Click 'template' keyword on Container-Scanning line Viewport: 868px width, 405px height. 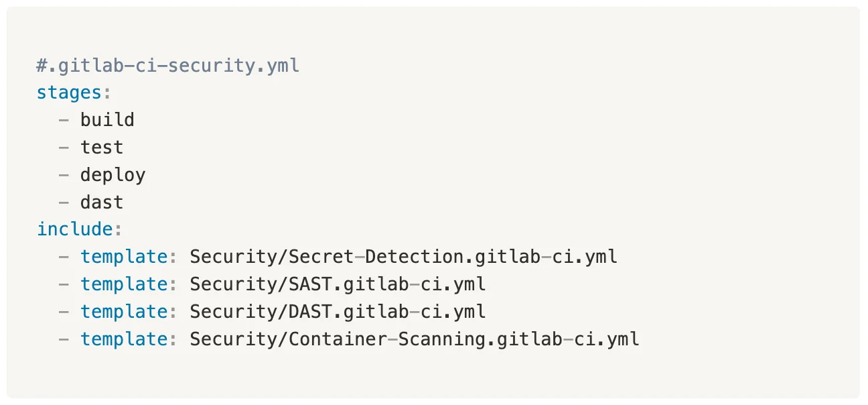click(123, 339)
